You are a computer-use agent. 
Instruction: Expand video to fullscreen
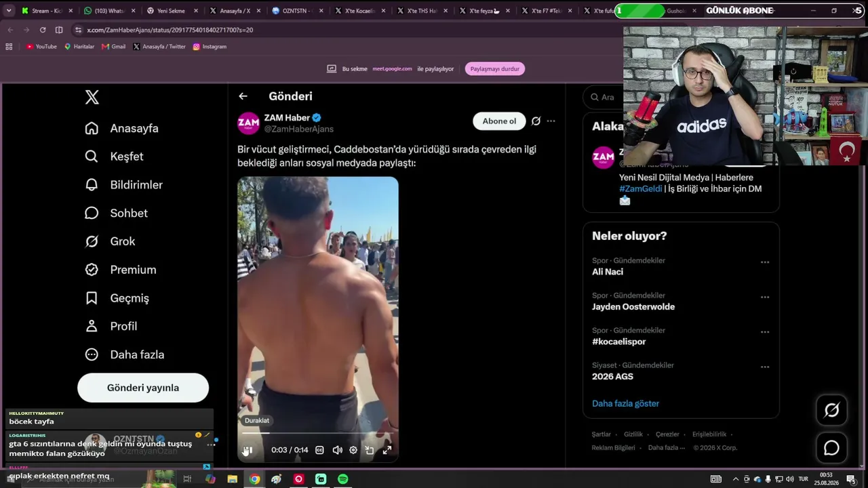pyautogui.click(x=387, y=450)
